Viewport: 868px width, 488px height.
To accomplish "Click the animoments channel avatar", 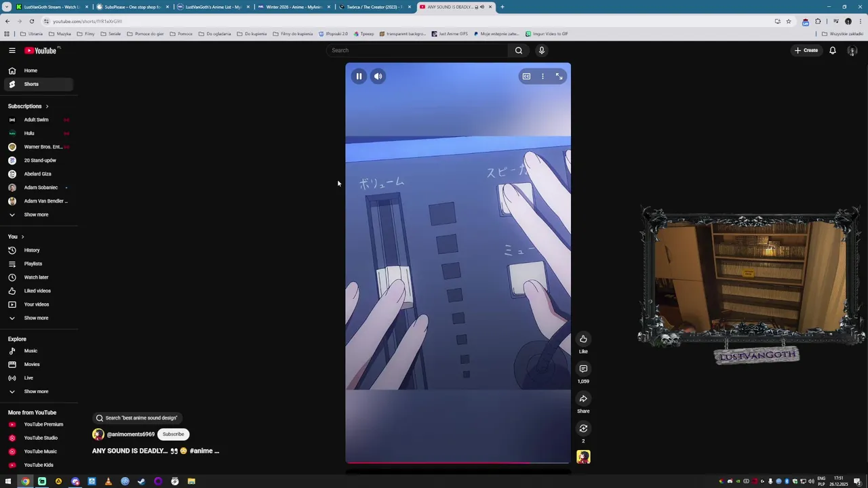I will [98, 434].
